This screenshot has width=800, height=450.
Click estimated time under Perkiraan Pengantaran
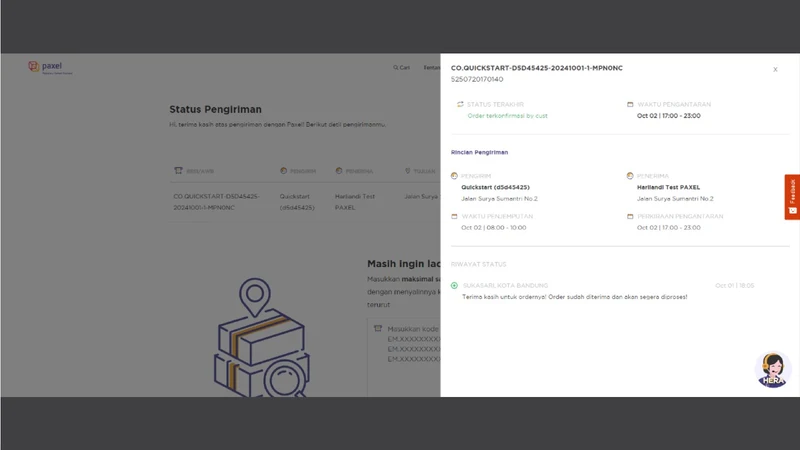668,228
